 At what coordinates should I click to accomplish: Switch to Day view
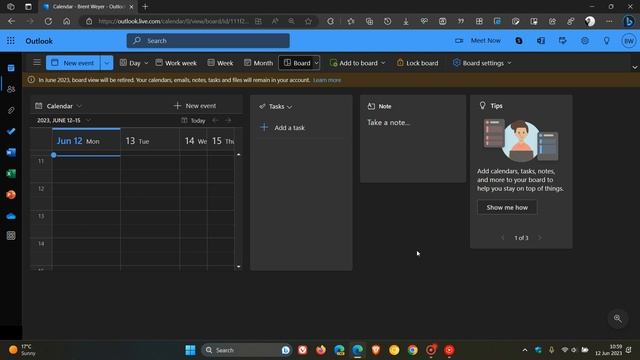click(130, 63)
